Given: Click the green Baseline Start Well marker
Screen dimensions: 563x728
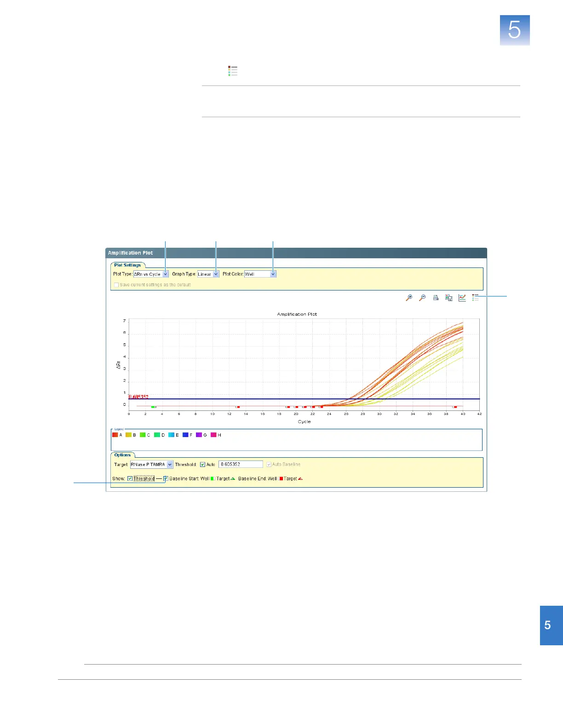Looking at the screenshot, I should [x=213, y=478].
